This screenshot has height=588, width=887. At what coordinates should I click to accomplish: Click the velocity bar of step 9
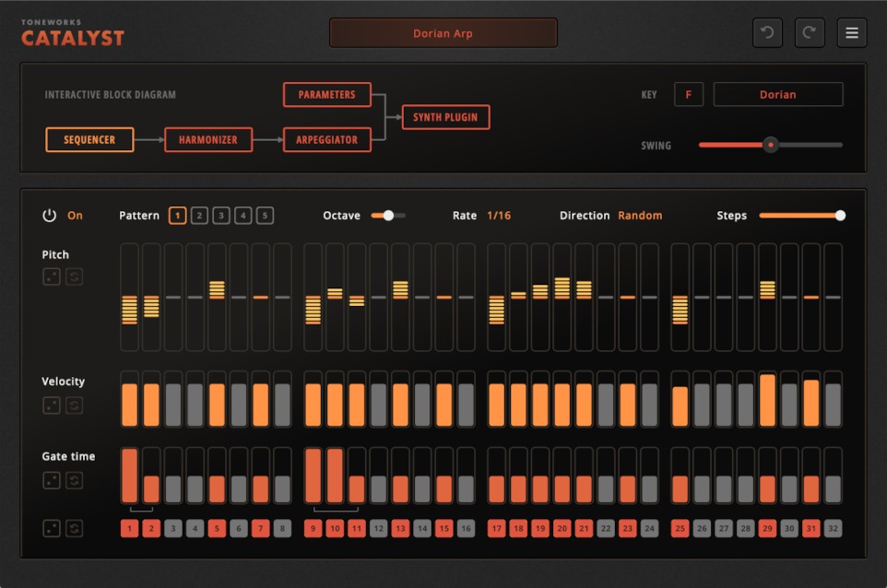click(313, 399)
